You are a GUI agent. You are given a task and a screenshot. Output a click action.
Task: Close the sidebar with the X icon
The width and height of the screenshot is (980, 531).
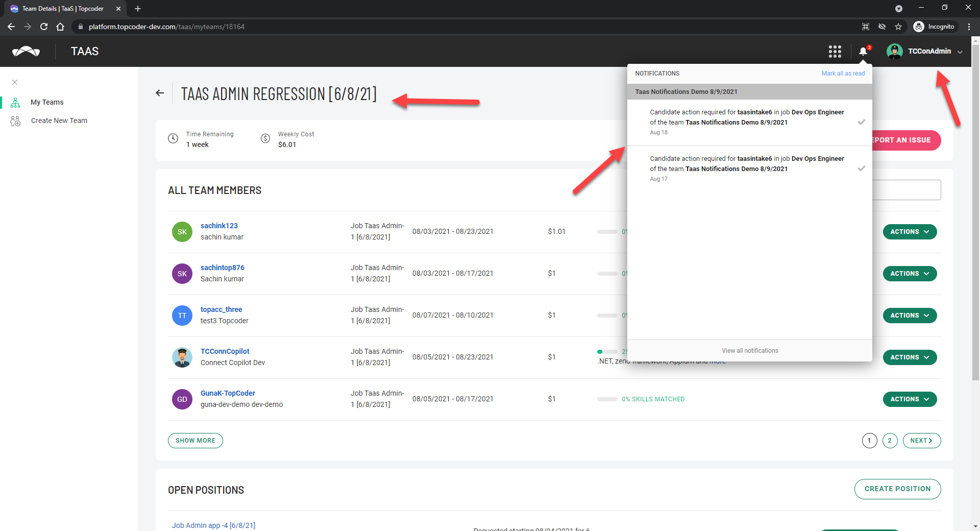15,82
